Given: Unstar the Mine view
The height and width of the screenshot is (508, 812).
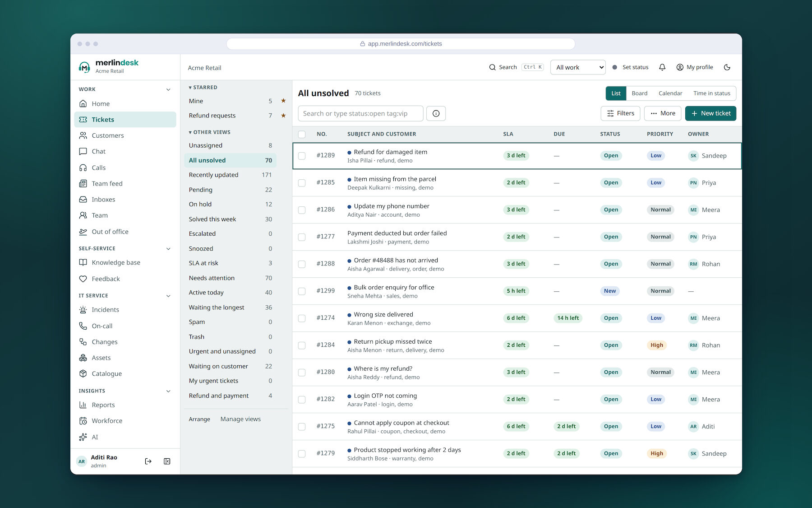Looking at the screenshot, I should point(283,101).
